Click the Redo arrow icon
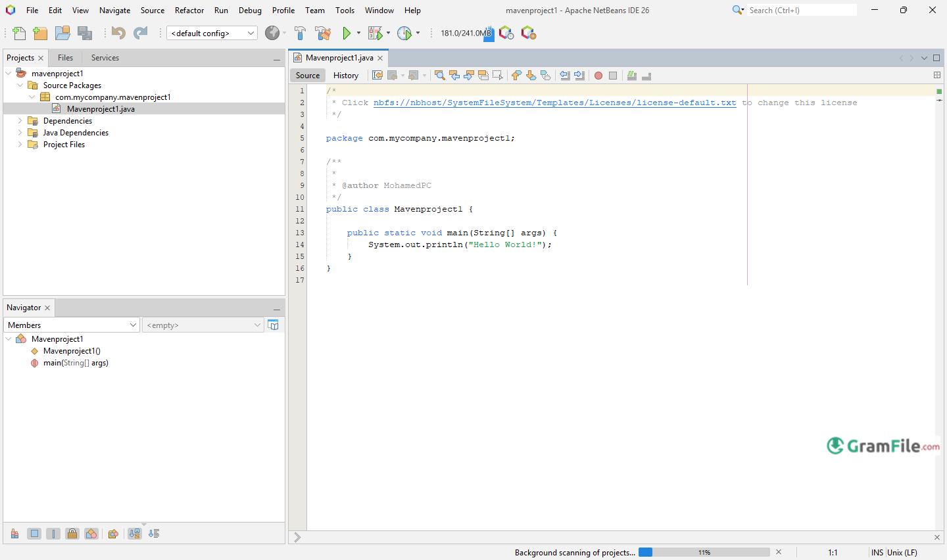This screenshot has height=560, width=947. 141,33
